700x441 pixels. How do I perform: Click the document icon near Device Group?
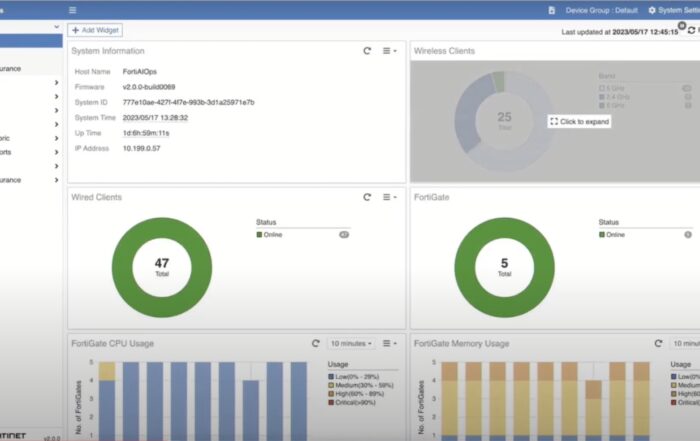[x=552, y=10]
